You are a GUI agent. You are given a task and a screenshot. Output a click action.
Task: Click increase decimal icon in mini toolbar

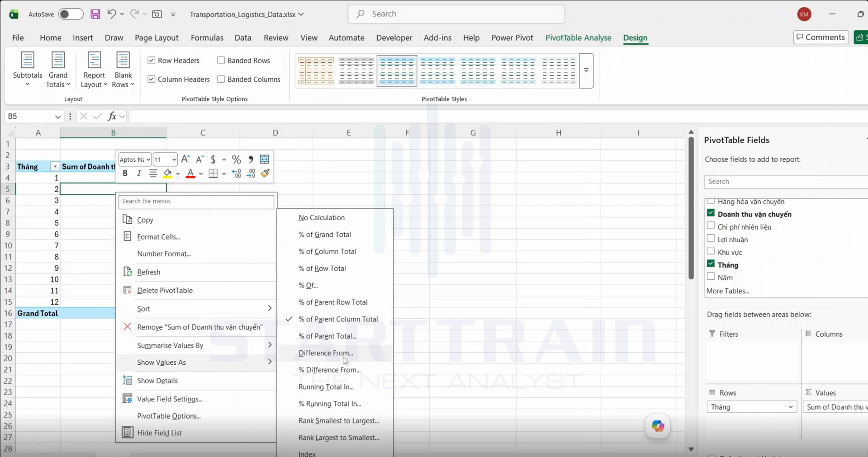pos(236,173)
